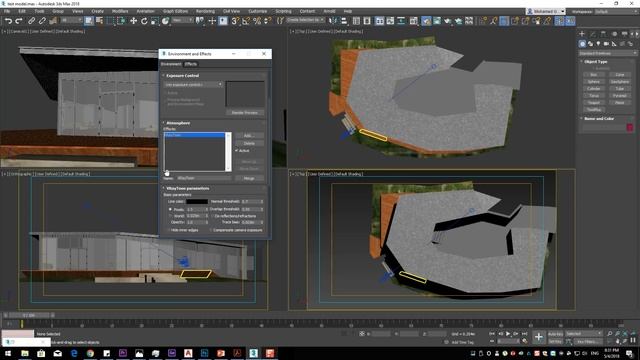This screenshot has height=360, width=640.
Task: Click the Add... button in Atmosphere
Action: pos(249,136)
